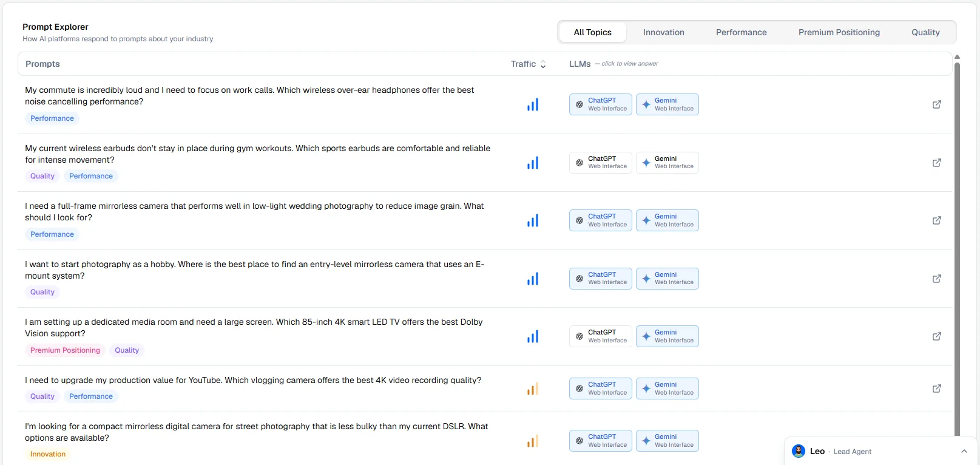Open external link for E-mount camera prompt
Image resolution: width=980 pixels, height=465 pixels.
tap(937, 279)
